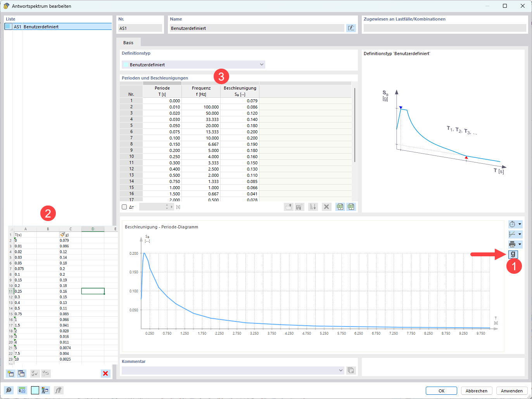The width and height of the screenshot is (532, 399).
Task: Toggle the g acceleration unit button
Action: (x=513, y=254)
